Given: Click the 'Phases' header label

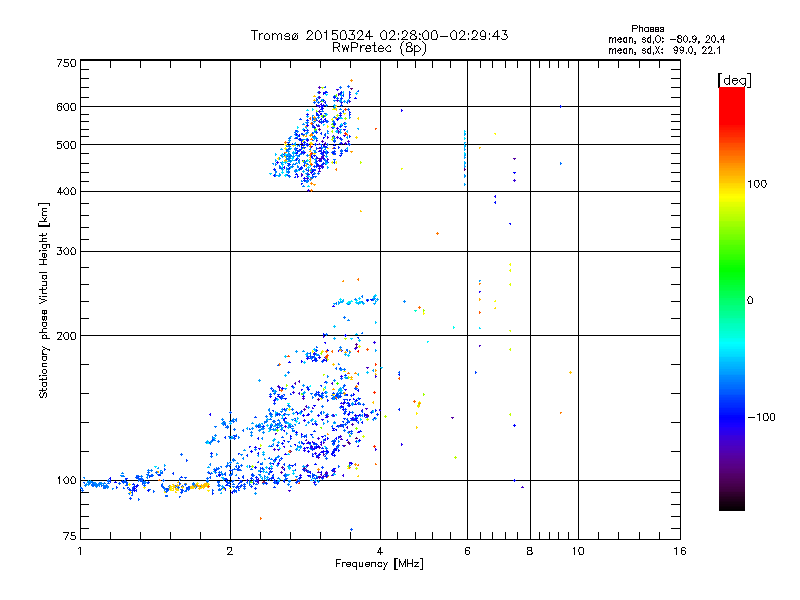Looking at the screenshot, I should click(x=647, y=29).
